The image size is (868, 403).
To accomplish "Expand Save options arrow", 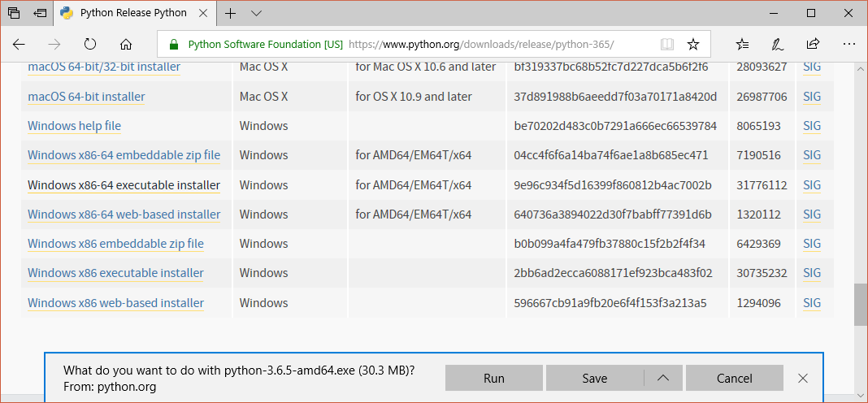I will (x=662, y=378).
